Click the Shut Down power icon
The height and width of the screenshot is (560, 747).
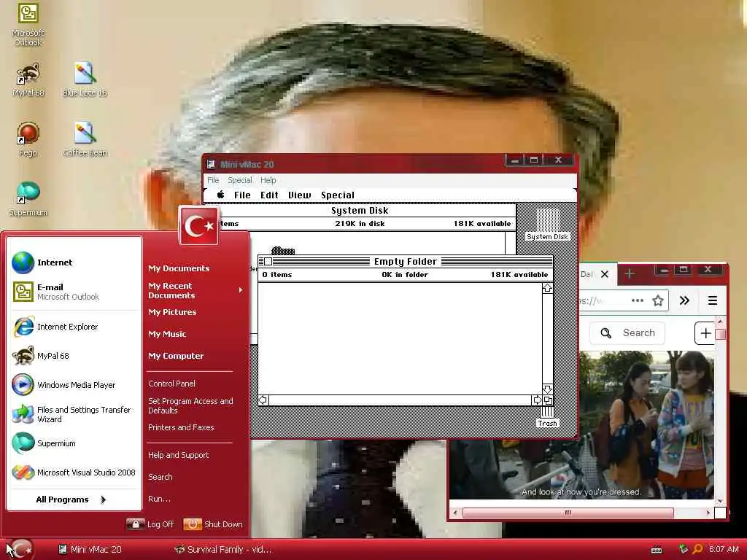tap(193, 524)
